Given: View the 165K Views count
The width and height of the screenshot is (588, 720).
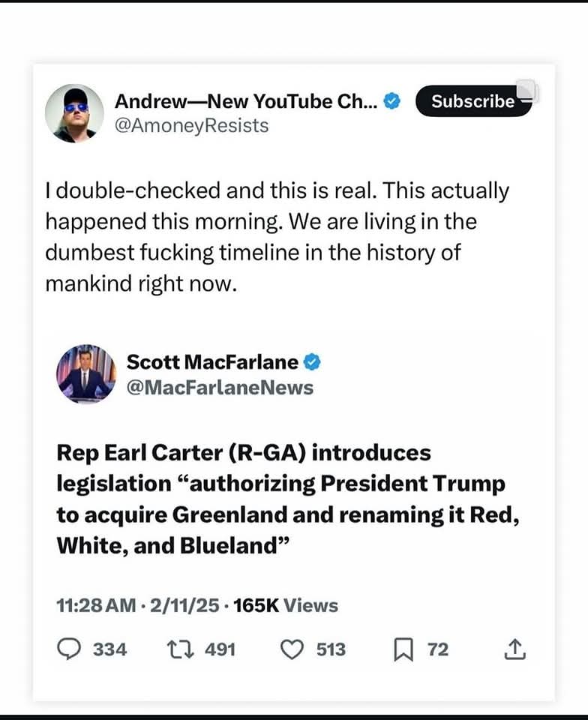Looking at the screenshot, I should coord(286,605).
